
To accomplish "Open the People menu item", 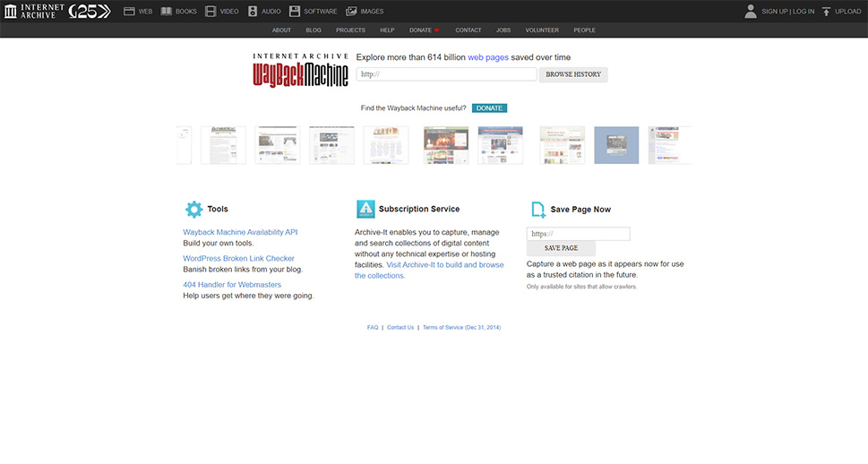I will click(x=585, y=30).
